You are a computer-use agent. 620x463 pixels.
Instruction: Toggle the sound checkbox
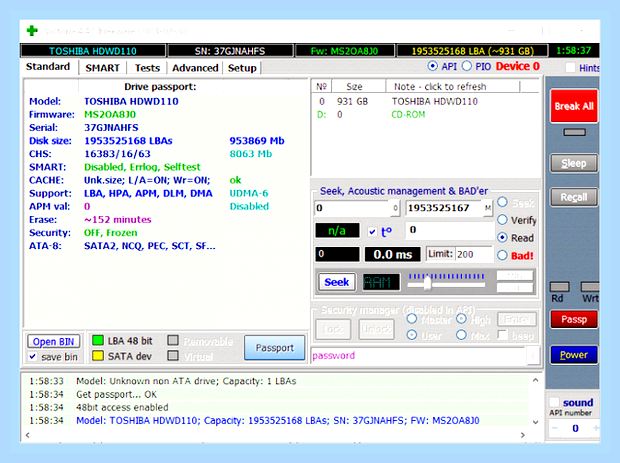point(555,403)
